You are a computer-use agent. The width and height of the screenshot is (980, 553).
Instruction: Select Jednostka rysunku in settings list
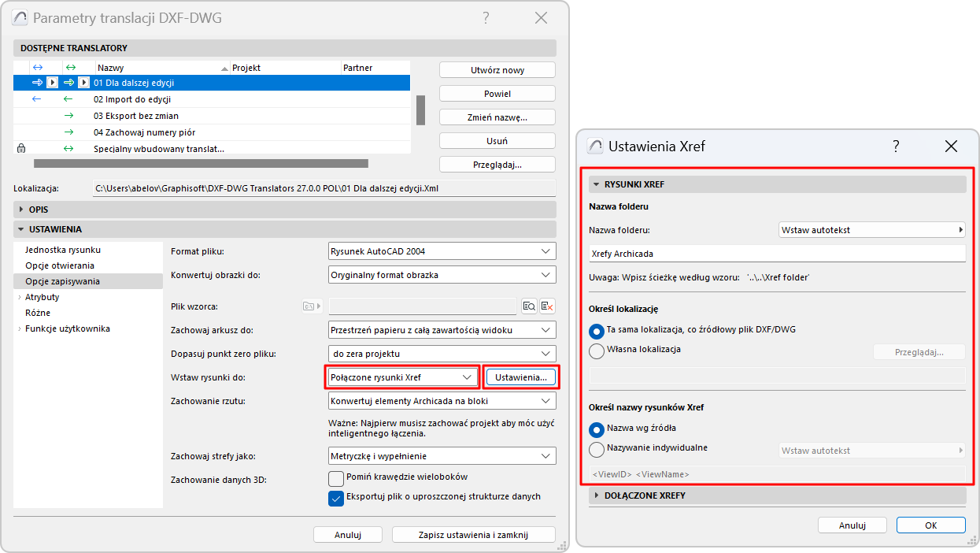point(63,250)
